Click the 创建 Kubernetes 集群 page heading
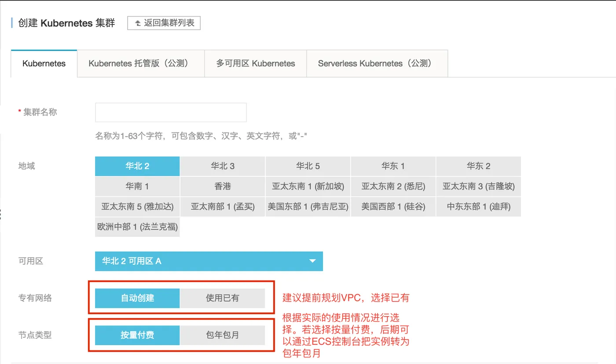This screenshot has height=364, width=616. click(x=66, y=23)
